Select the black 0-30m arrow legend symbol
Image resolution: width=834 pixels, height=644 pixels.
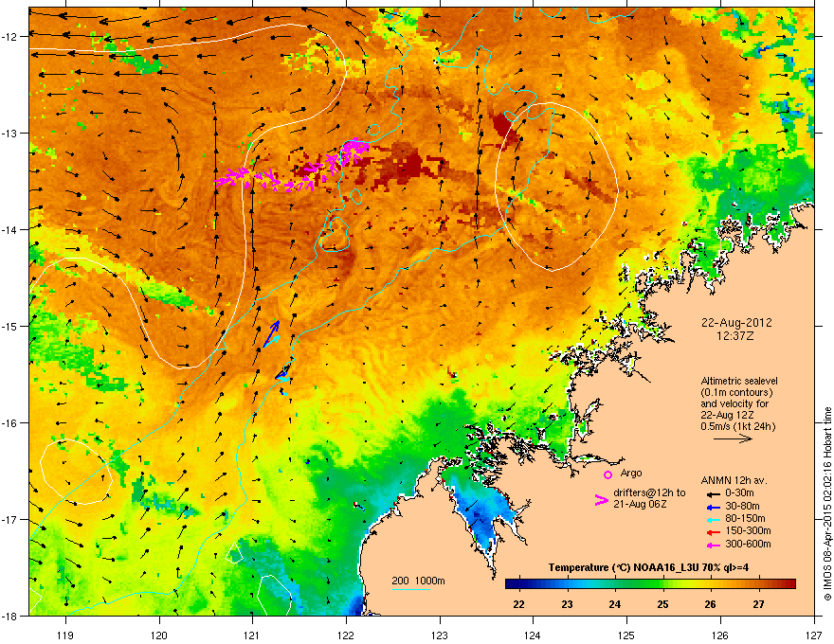pos(713,493)
